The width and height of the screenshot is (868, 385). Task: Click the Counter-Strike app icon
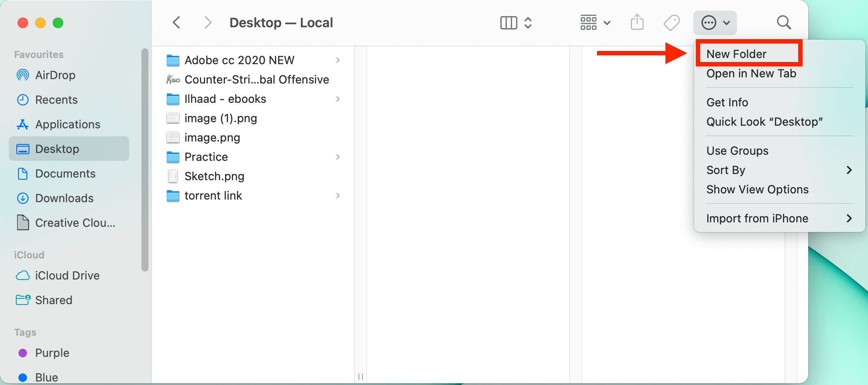[x=173, y=80]
